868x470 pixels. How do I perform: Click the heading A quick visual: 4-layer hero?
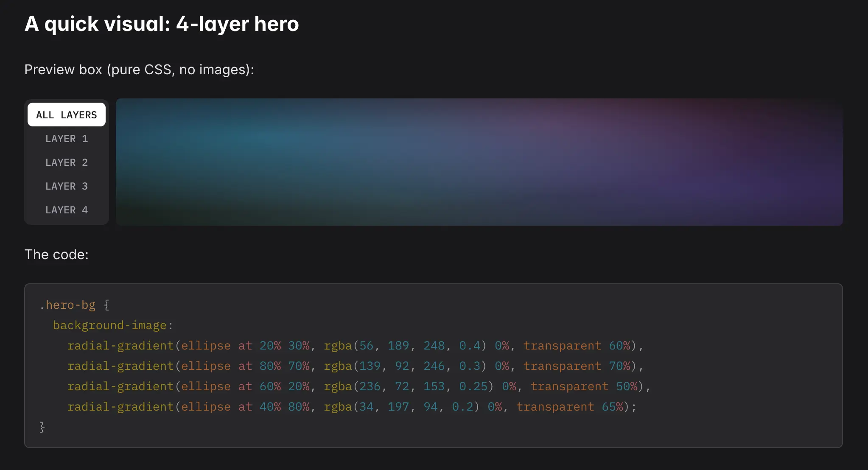(162, 24)
